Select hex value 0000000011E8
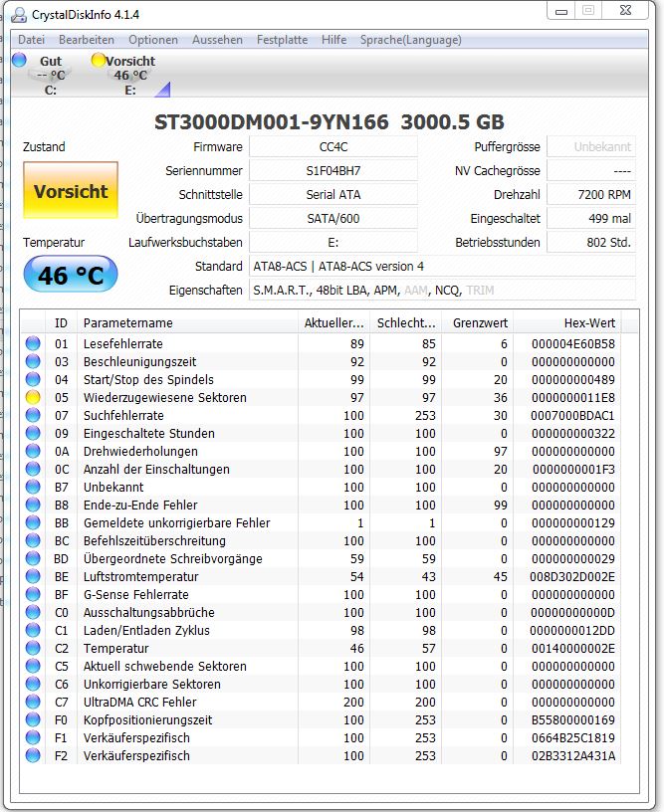Image resolution: width=664 pixels, height=812 pixels. point(572,397)
